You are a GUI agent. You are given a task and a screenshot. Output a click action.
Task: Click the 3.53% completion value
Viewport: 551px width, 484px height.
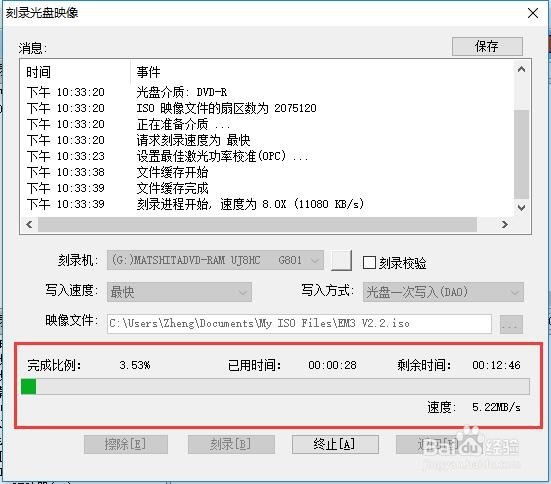(x=135, y=365)
